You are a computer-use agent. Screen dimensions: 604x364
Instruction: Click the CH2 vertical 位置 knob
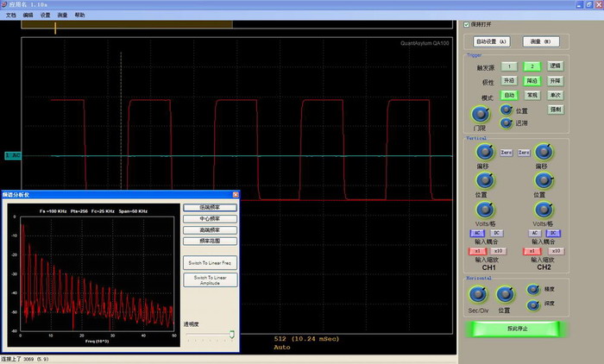tap(544, 180)
